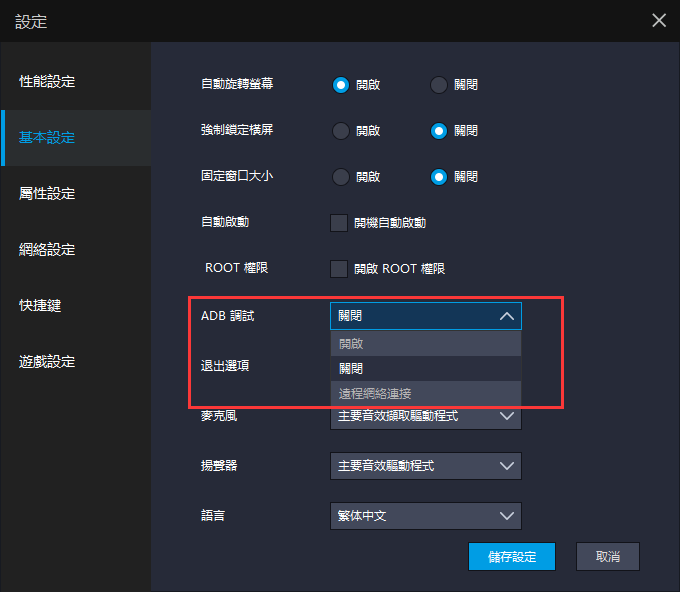Enable the 開啟 ROOT 權限 checkbox
Image resolution: width=680 pixels, height=592 pixels.
click(339, 269)
